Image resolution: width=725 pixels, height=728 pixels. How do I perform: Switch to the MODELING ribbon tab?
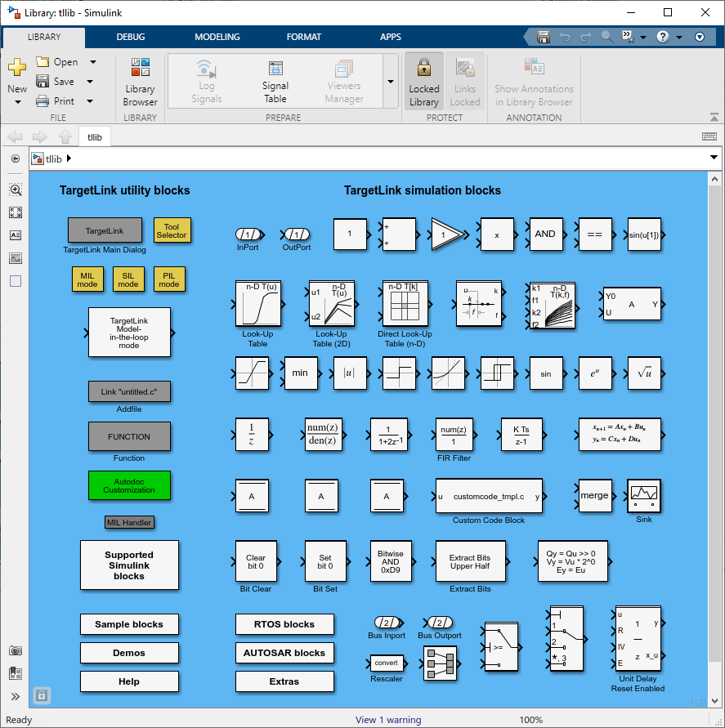click(217, 37)
